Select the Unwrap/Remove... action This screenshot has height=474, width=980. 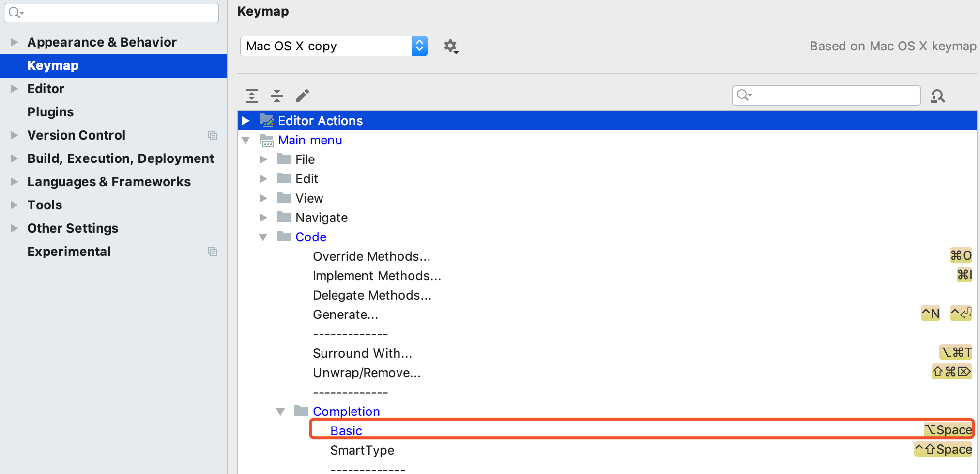click(x=367, y=373)
